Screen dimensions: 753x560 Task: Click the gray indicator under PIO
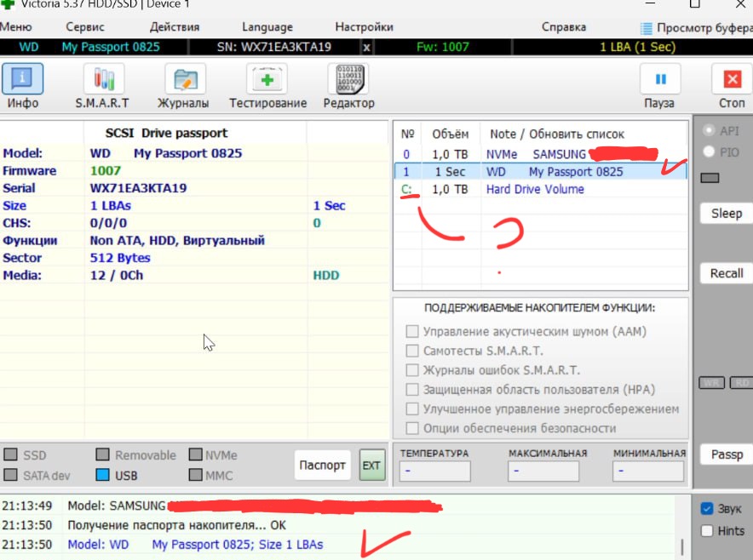pyautogui.click(x=710, y=178)
